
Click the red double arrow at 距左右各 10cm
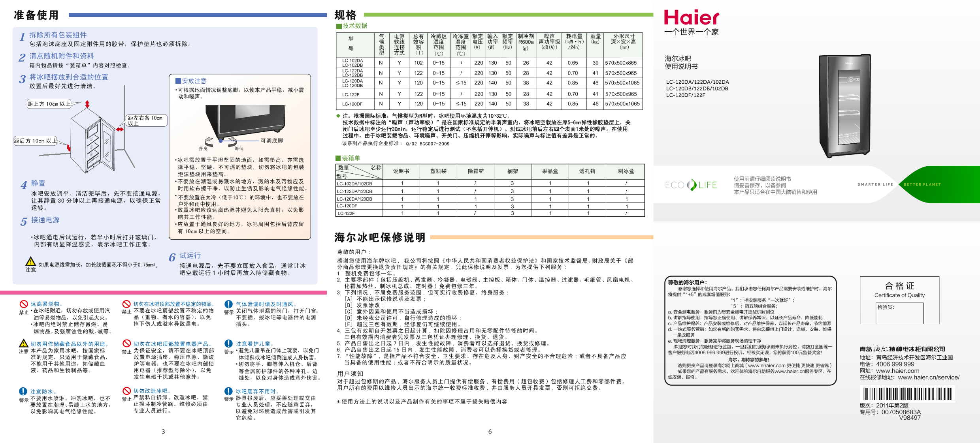coord(120,129)
